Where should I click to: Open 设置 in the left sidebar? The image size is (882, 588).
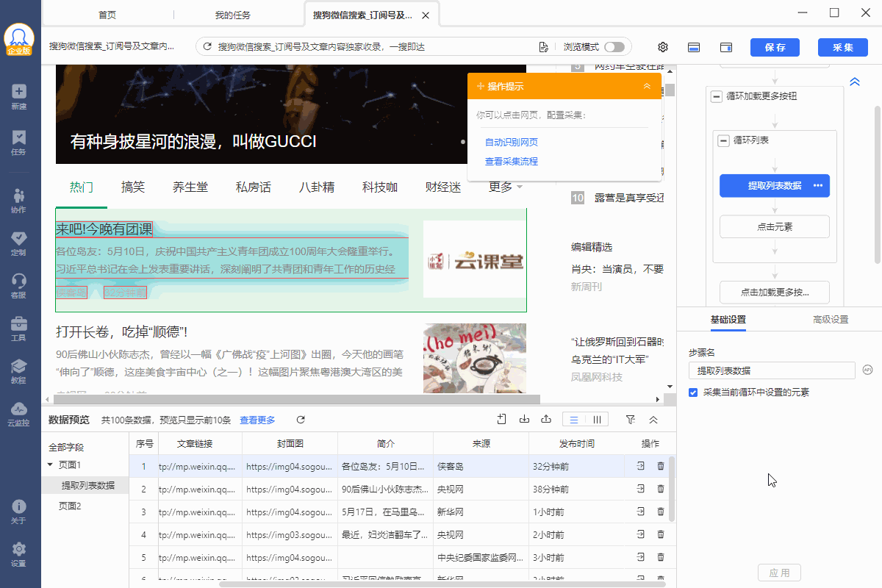tap(19, 554)
